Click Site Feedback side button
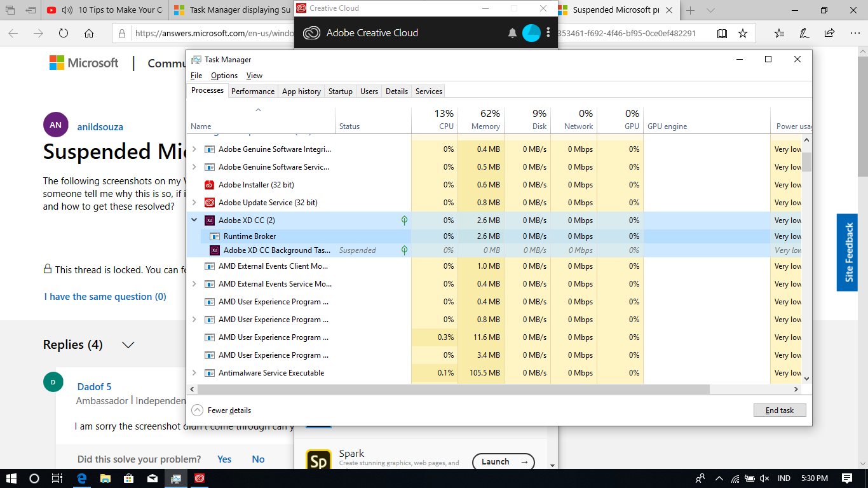Screen dimensions: 868x488 848,252
